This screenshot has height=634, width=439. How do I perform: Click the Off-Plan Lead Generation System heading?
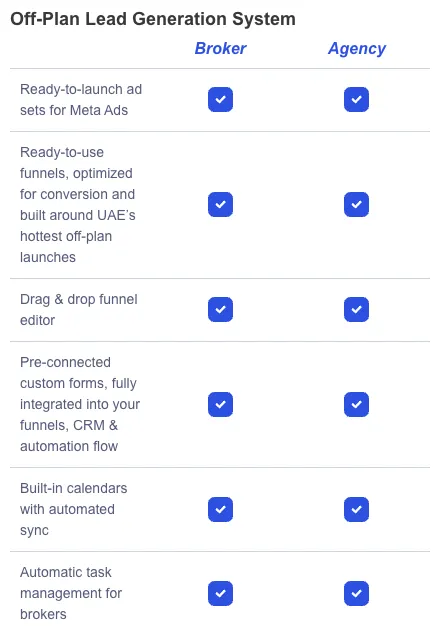point(153,19)
